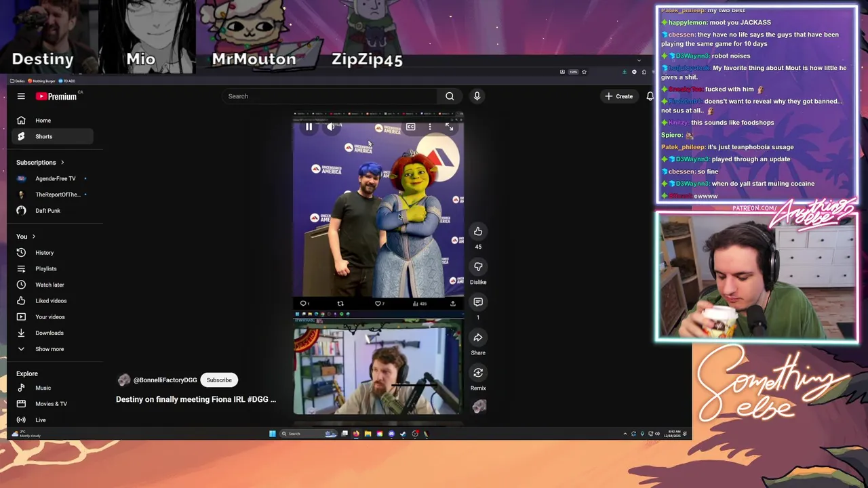Start voice search with the microphone

[x=477, y=96]
